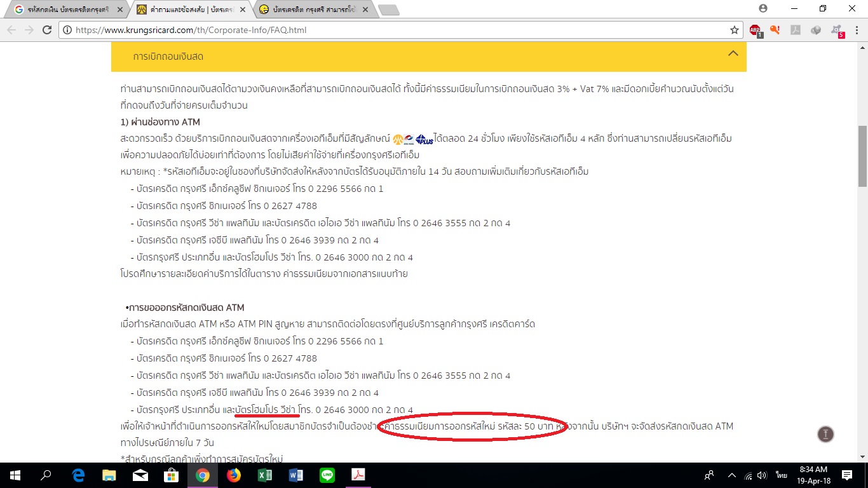
Task: Click the line โปรดศึกษารายละเอียดค่าบริการ
Action: coord(264,274)
